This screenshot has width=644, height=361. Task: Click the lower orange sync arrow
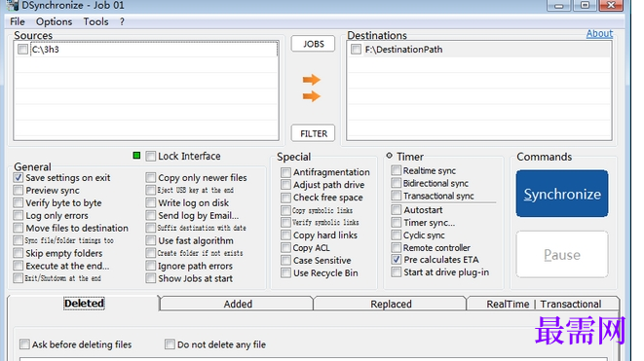[312, 96]
